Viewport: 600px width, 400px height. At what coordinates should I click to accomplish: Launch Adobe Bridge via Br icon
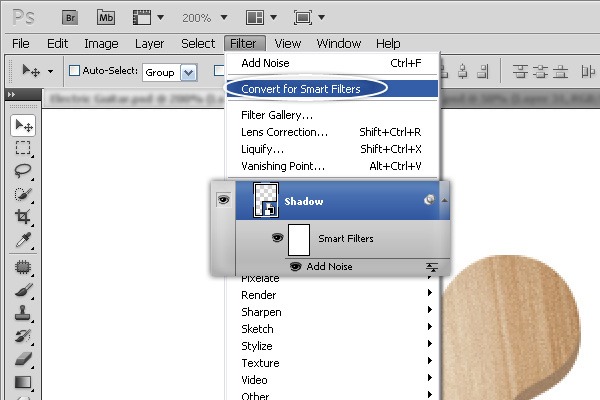coord(70,18)
